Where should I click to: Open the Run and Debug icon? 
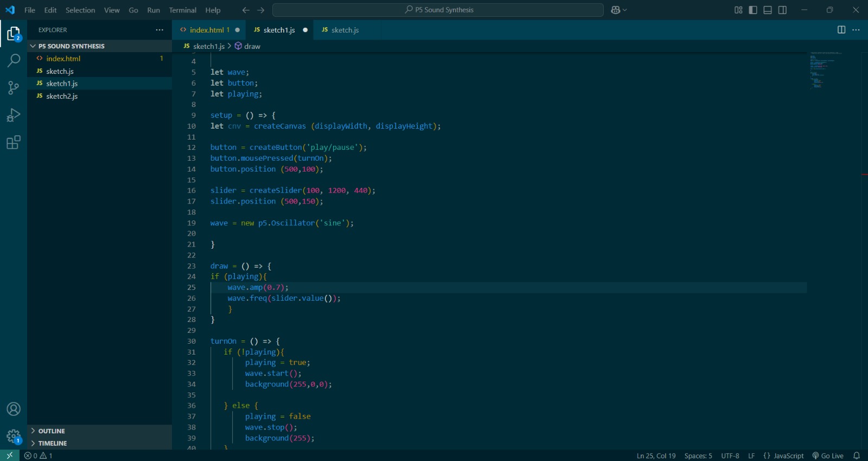[14, 115]
